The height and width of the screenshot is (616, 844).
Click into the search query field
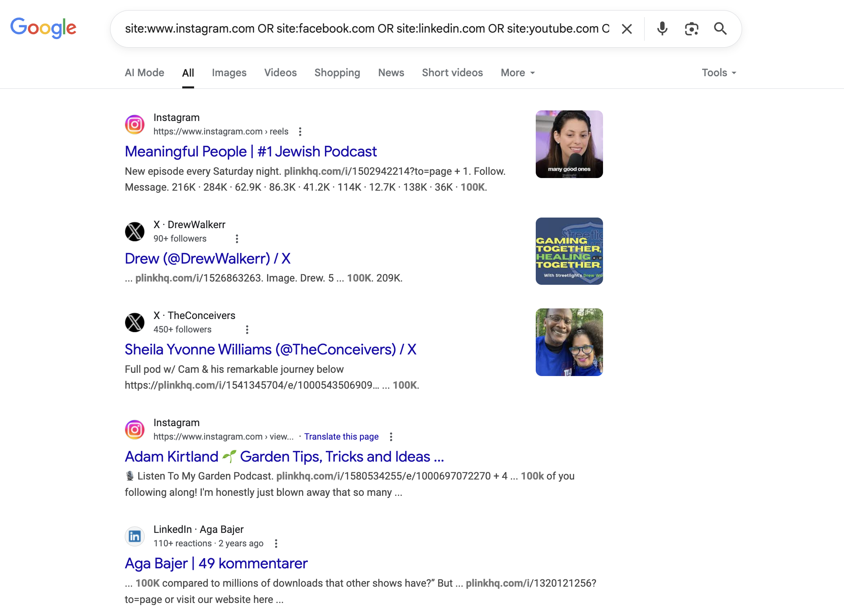coord(367,29)
